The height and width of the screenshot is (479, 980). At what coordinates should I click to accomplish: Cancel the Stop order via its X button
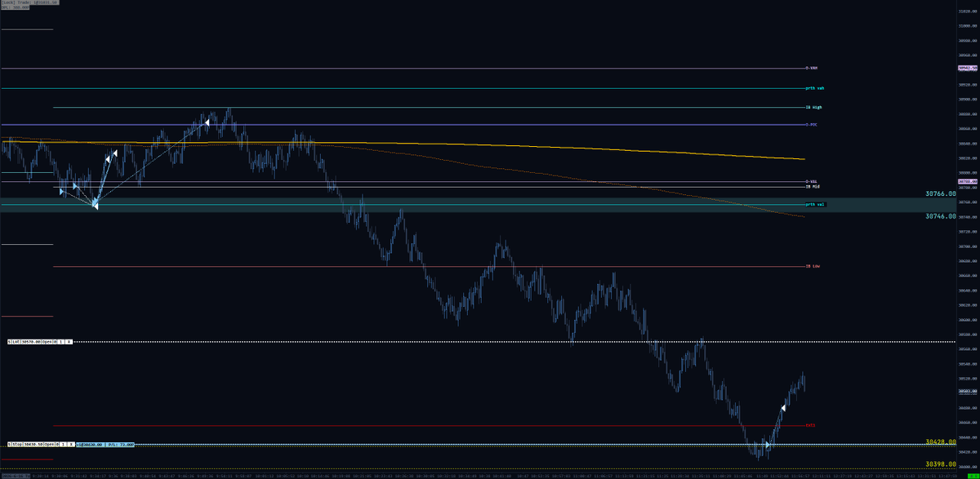click(71, 445)
